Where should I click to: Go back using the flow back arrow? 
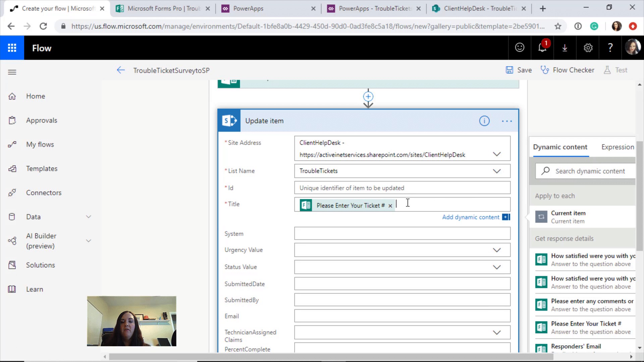point(121,70)
